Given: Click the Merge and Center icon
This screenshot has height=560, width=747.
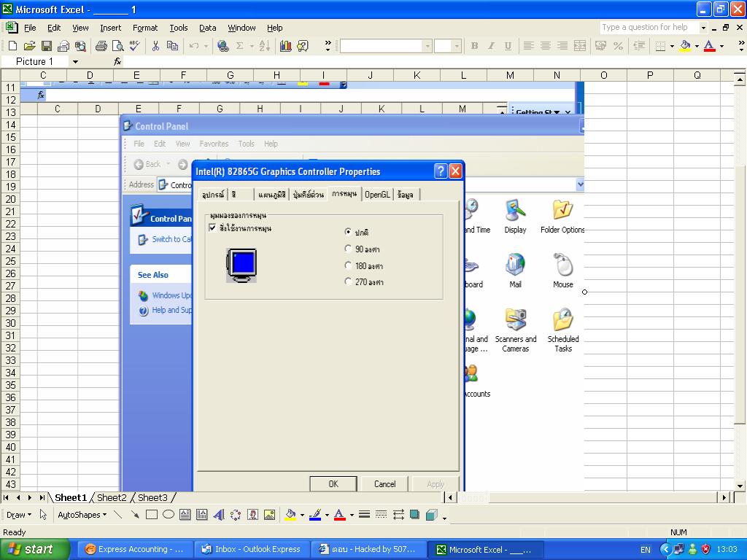Looking at the screenshot, I should pyautogui.click(x=580, y=46).
